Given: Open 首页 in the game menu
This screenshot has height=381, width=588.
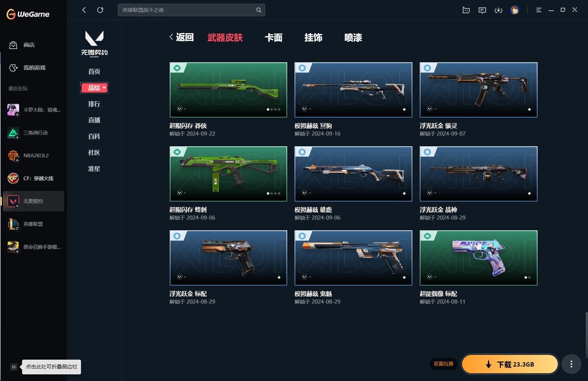Looking at the screenshot, I should 94,71.
